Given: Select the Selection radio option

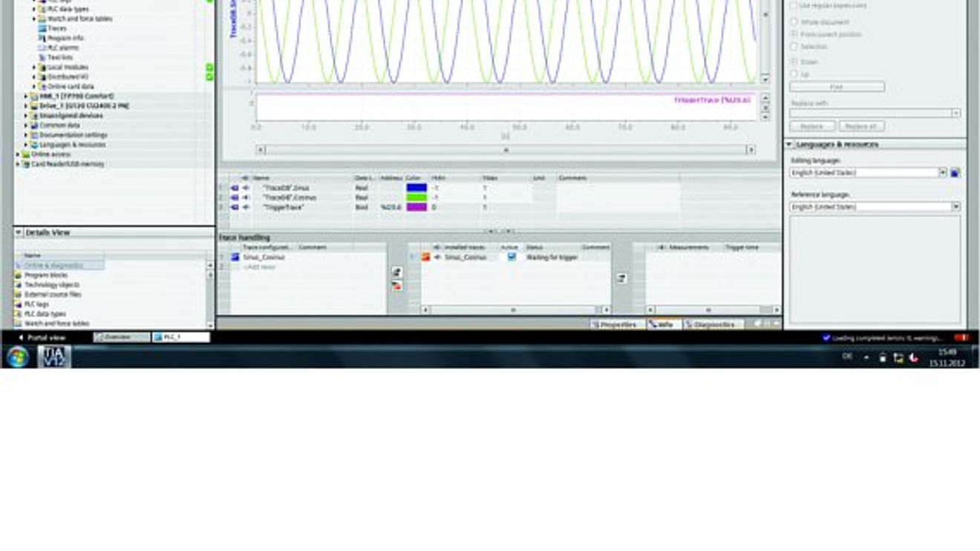Looking at the screenshot, I should 794,46.
